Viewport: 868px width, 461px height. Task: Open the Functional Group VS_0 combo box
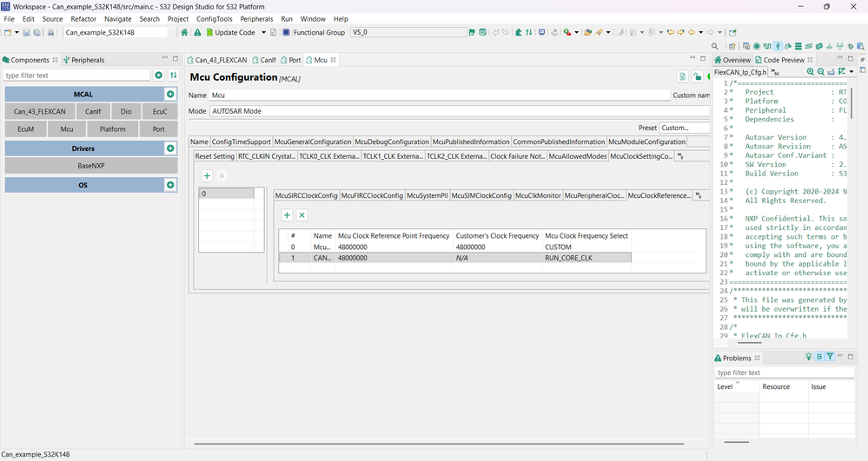pos(408,33)
